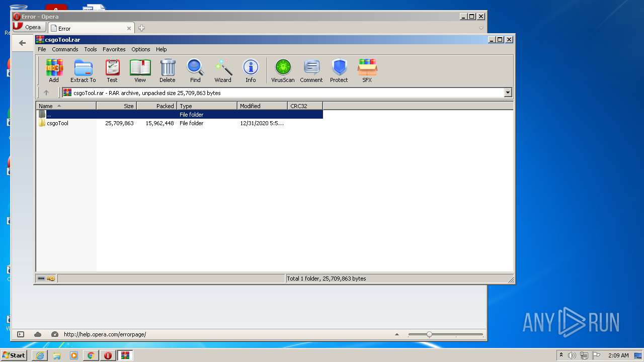Sort by the Packed column header

point(157,106)
